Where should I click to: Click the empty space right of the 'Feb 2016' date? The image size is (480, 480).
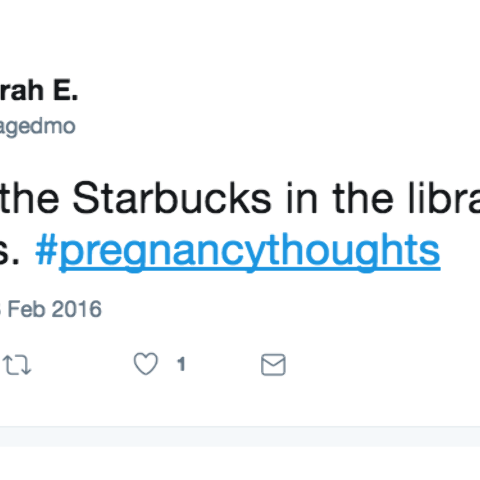click(x=290, y=309)
